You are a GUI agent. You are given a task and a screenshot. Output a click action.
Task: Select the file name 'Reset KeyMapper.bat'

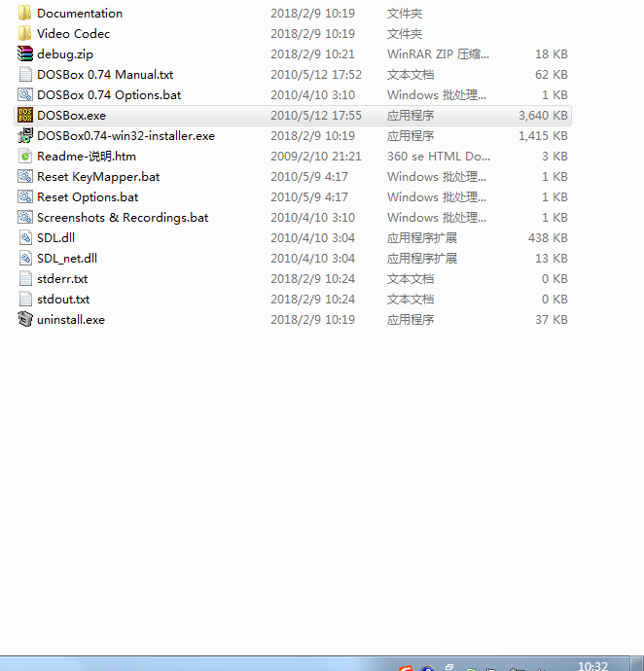tap(98, 177)
